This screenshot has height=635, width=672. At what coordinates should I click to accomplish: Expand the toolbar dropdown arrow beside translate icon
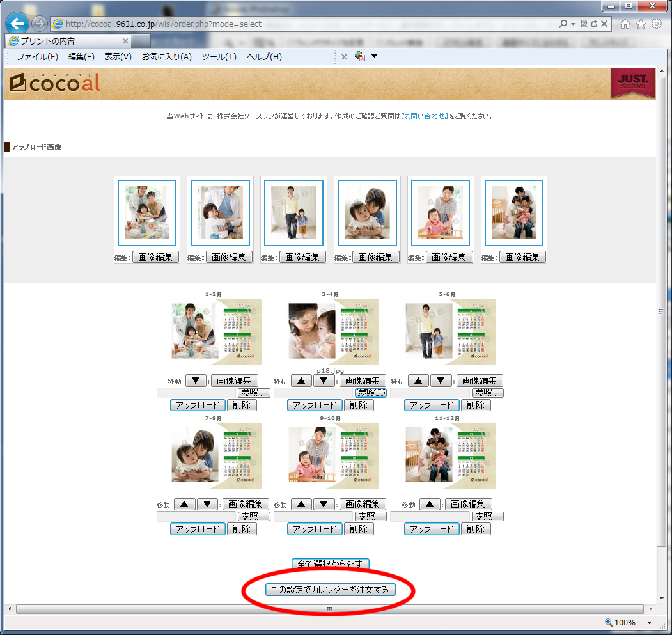tap(374, 56)
